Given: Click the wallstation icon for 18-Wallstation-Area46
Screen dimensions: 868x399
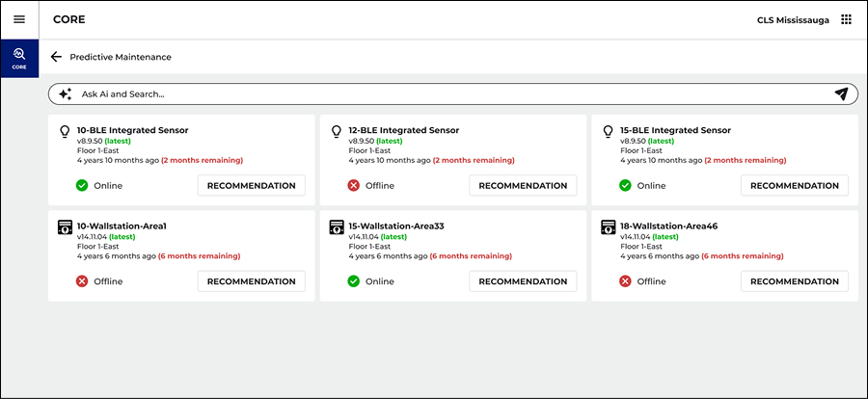Looking at the screenshot, I should coord(609,227).
